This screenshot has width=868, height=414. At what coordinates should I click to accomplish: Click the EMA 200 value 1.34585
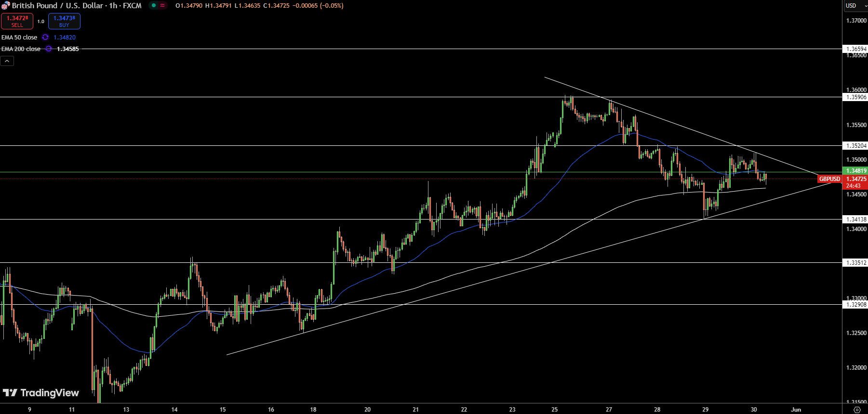tap(68, 49)
